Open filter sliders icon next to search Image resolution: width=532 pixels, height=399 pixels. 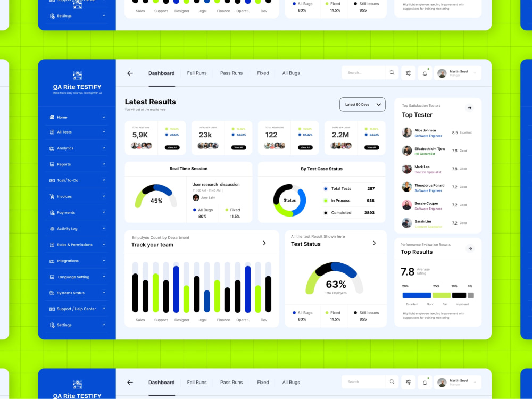coord(408,73)
